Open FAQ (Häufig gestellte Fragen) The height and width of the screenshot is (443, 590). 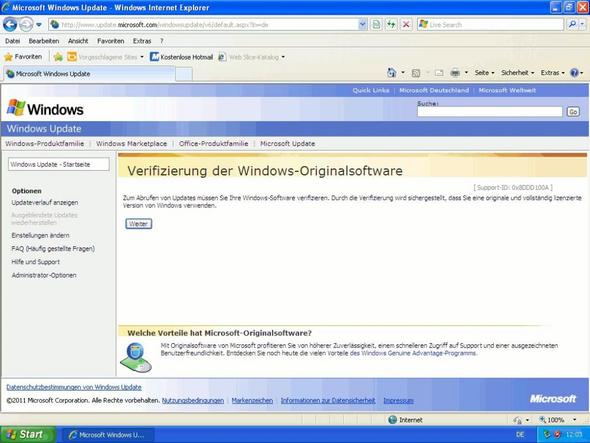pos(53,249)
